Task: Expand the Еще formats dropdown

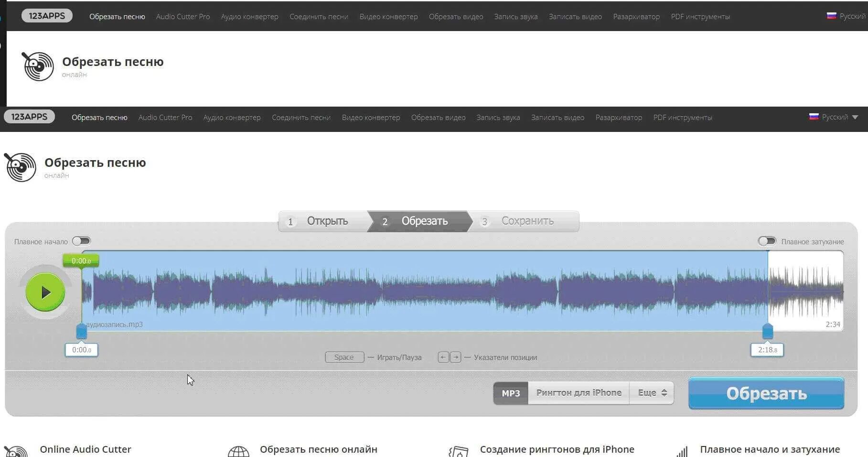Action: click(x=652, y=393)
